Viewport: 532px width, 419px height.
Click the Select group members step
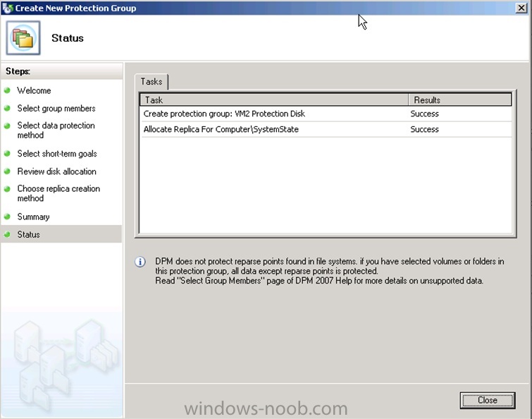[56, 109]
